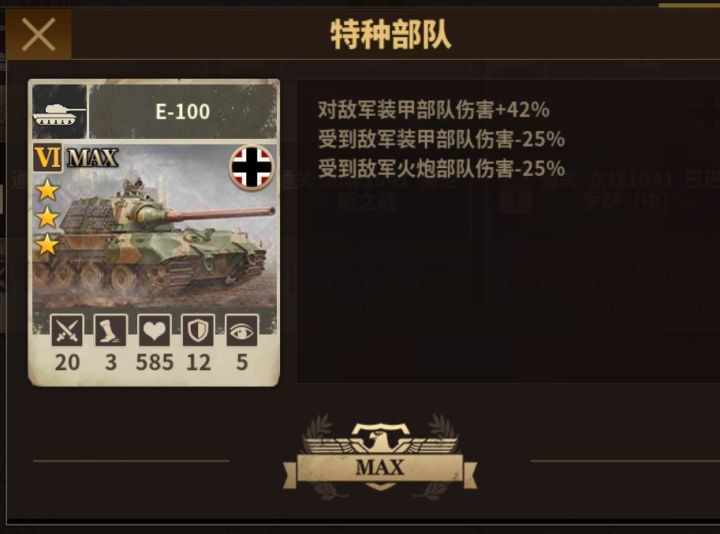Select the 受到敌军火炮部队伤害-25% line
Screen dimensions: 720x534
441,169
